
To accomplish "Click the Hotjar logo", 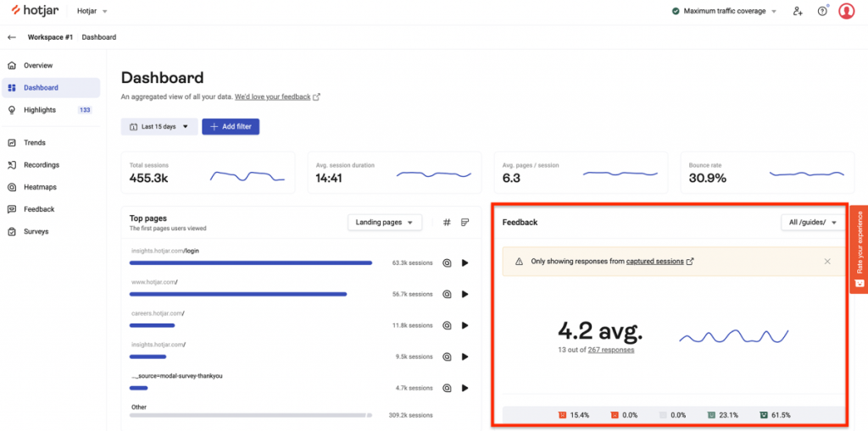I will [35, 10].
